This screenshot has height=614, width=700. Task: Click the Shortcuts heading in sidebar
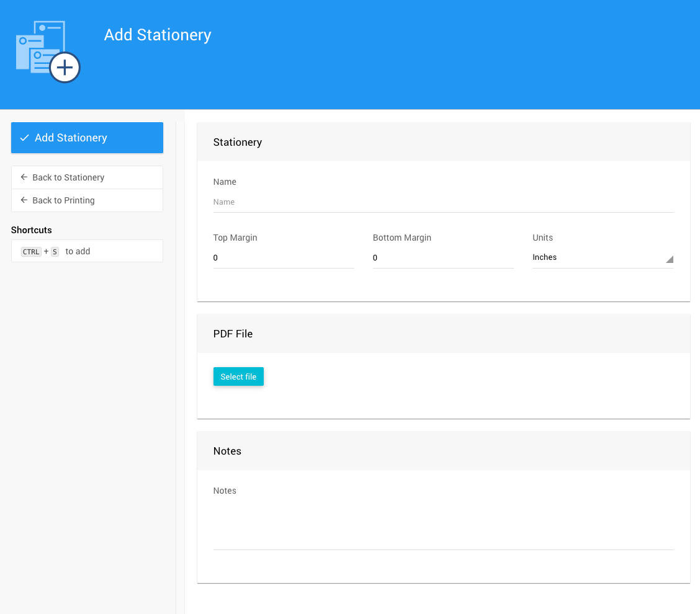coord(32,230)
